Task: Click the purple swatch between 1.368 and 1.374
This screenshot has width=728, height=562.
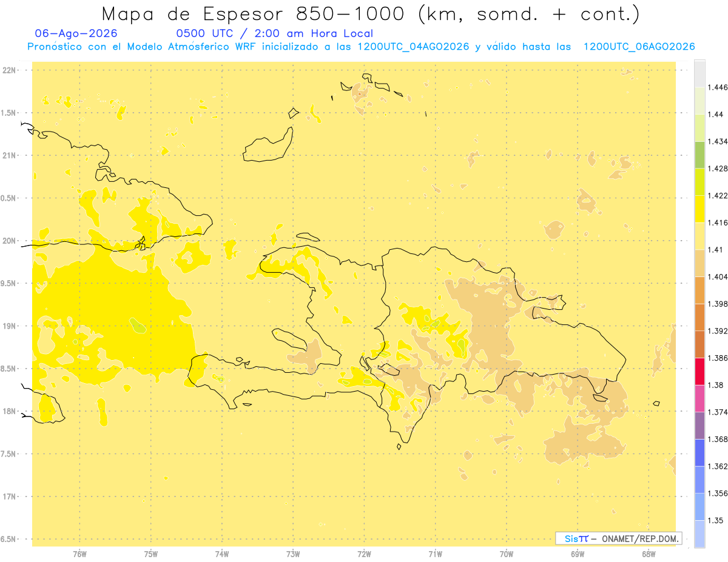Action: coord(699,426)
